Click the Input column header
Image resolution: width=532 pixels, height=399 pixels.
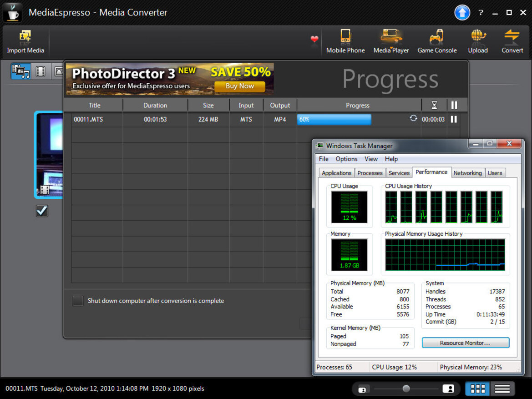point(246,106)
